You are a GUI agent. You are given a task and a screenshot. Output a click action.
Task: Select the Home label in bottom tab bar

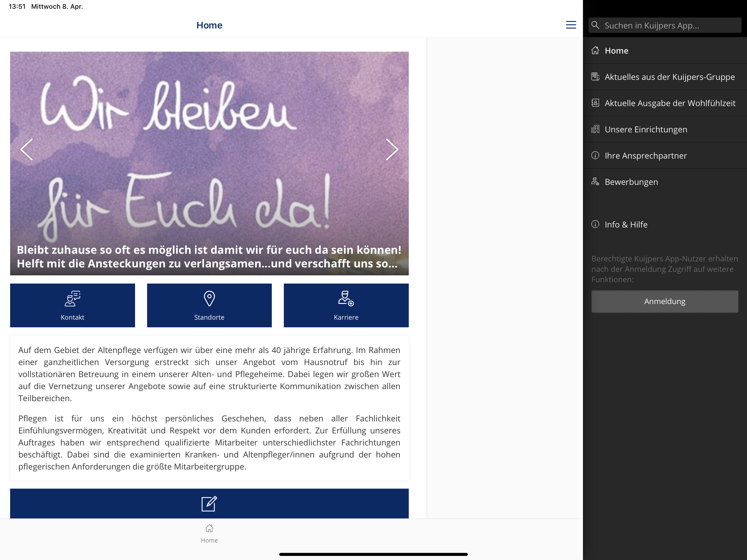click(x=209, y=540)
